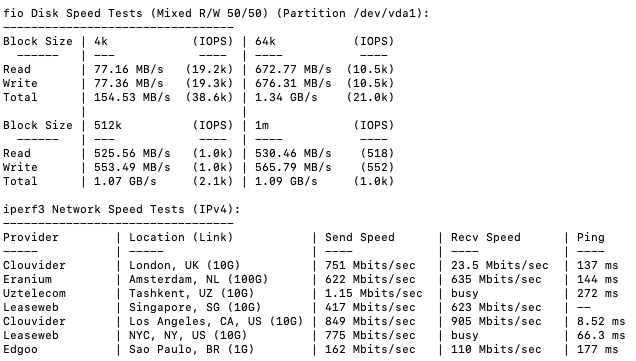636x361 pixels.
Task: Select the 64k total 1.34 GB/s value
Action: point(286,97)
